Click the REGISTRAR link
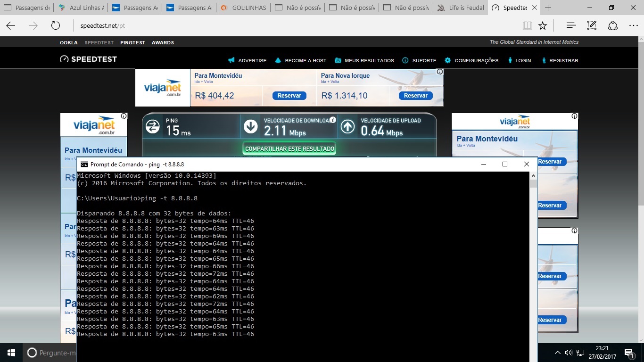The image size is (644, 362). click(559, 60)
